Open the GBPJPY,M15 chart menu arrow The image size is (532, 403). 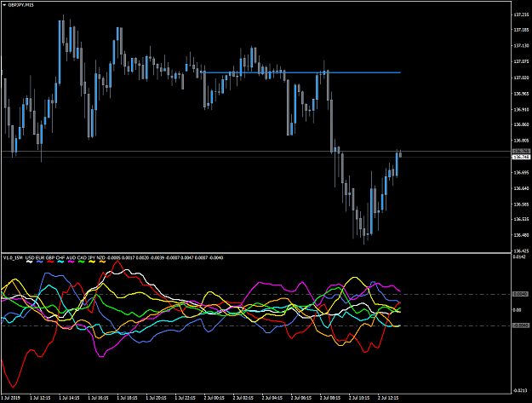pyautogui.click(x=4, y=5)
